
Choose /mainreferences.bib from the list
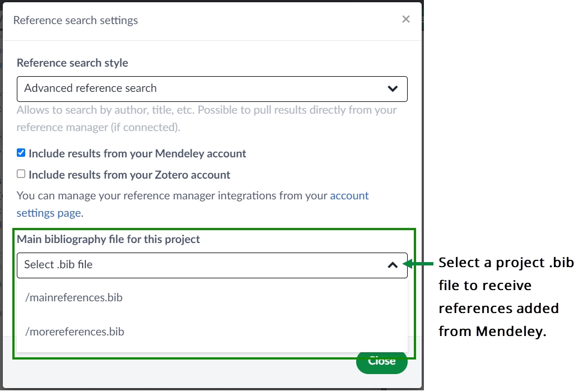pos(74,297)
